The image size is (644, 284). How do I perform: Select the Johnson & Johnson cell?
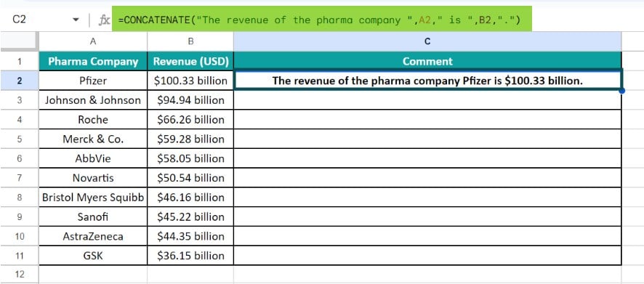pos(93,100)
